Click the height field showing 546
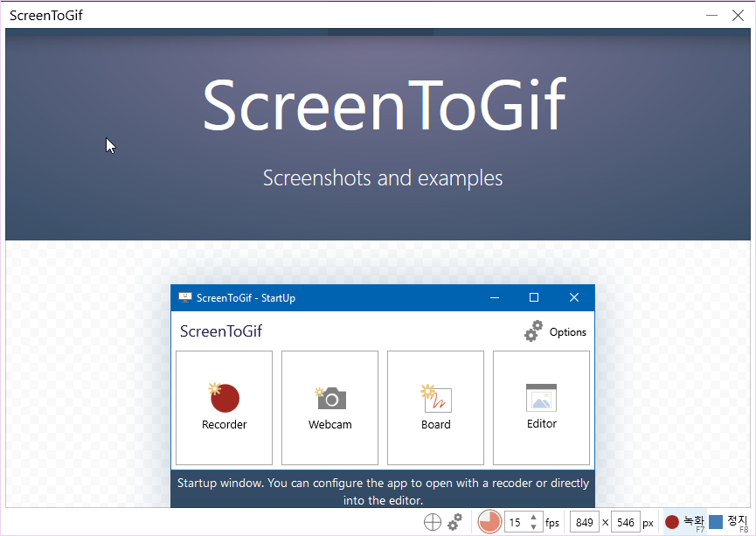Screen dimensions: 756x536 click(626, 522)
